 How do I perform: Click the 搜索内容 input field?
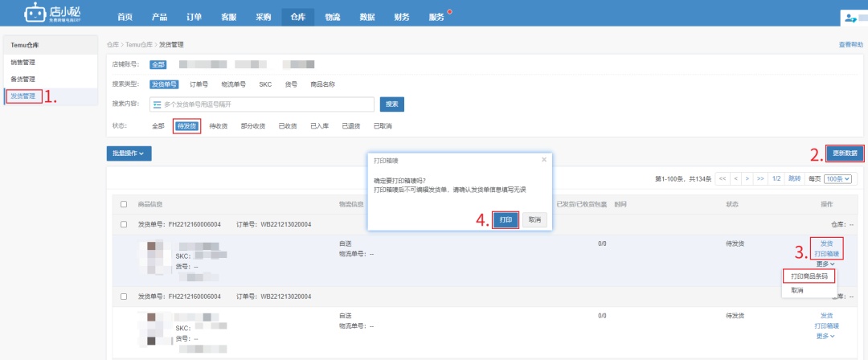pyautogui.click(x=265, y=104)
